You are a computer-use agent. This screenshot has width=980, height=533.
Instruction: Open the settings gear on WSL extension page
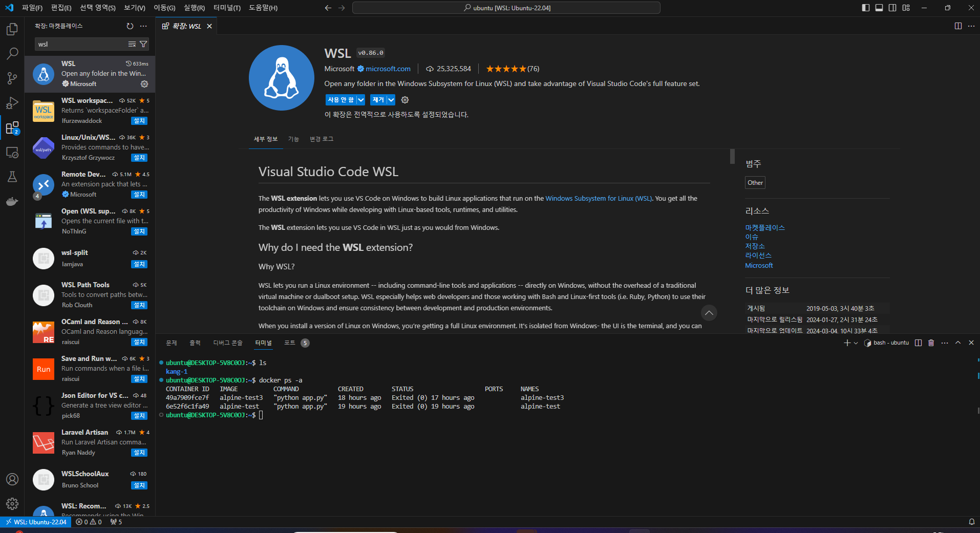pos(405,100)
